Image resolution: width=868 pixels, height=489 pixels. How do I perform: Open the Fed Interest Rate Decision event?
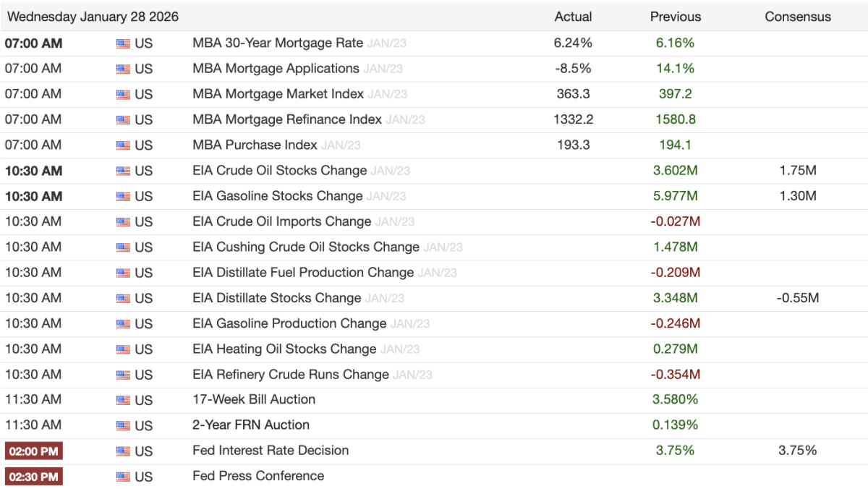[271, 451]
